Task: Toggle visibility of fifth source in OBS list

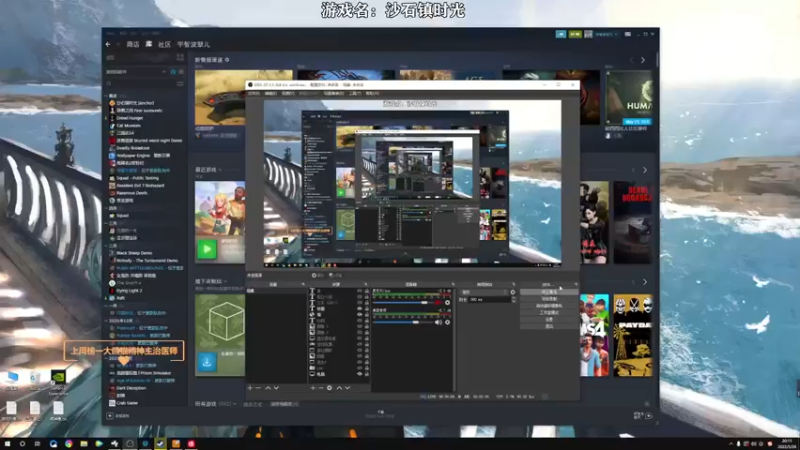Action: (x=359, y=315)
